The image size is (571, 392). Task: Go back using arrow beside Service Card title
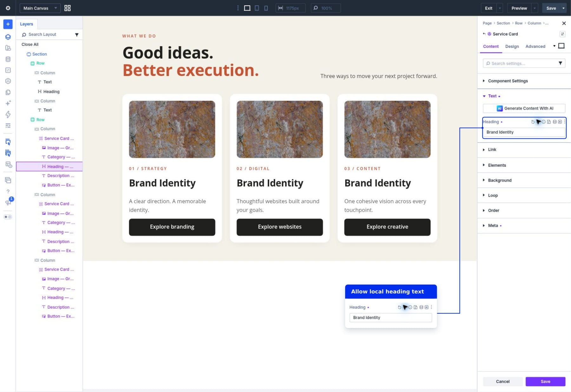click(x=484, y=34)
